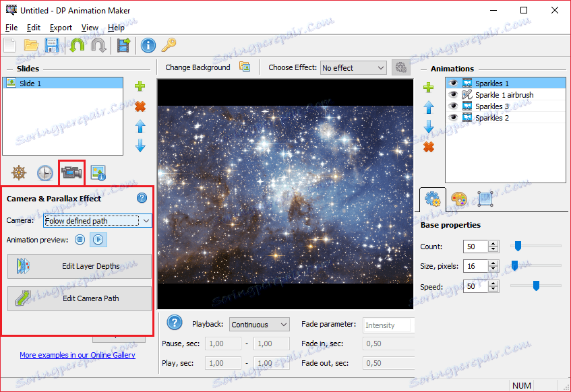This screenshot has height=392, width=571.
Task: Open the Export menu
Action: coord(61,28)
